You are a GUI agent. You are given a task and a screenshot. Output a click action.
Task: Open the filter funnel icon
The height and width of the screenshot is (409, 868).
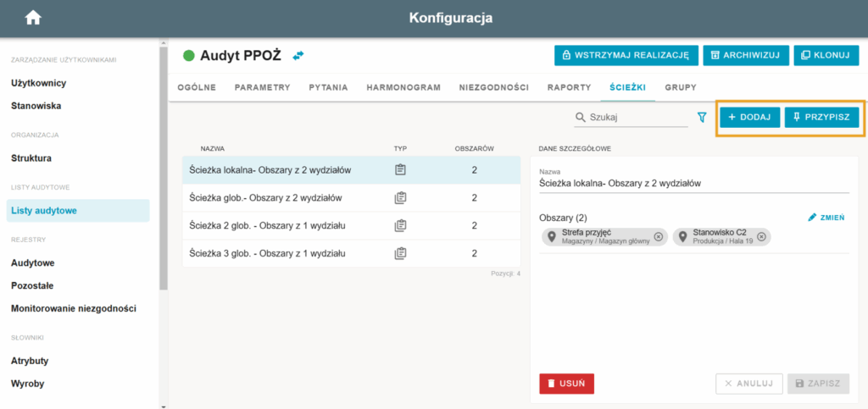(702, 117)
